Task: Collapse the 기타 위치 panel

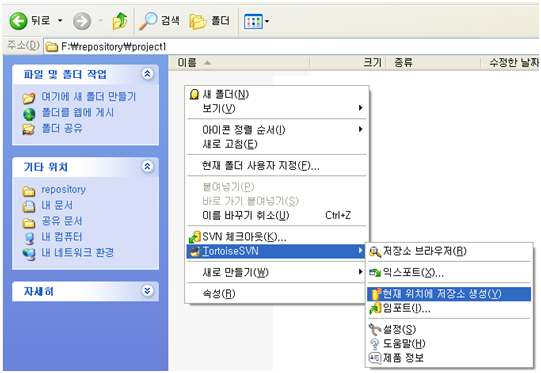Action: point(147,166)
